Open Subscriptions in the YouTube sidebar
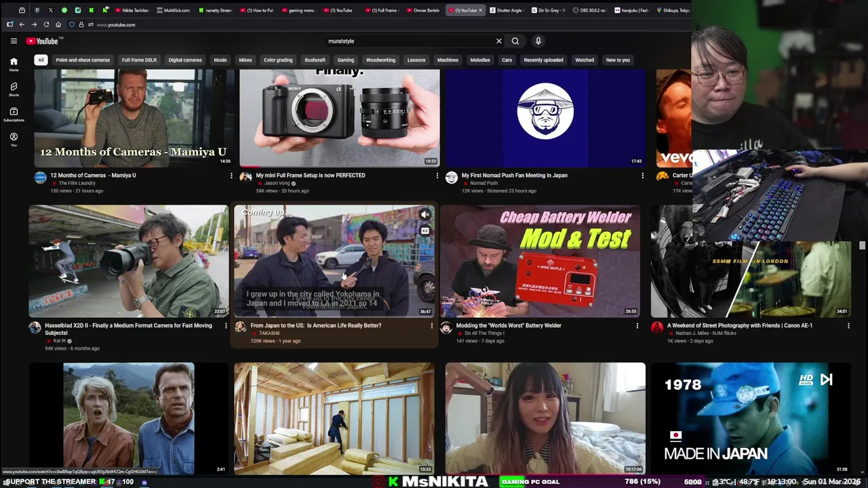 click(14, 115)
